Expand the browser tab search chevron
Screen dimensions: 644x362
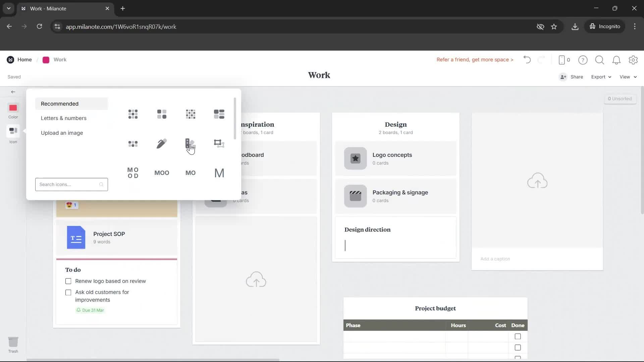(8, 8)
